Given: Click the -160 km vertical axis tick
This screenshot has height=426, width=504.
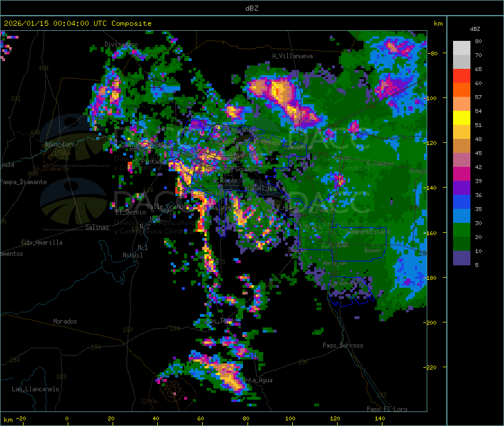Looking at the screenshot, I should click(430, 233).
